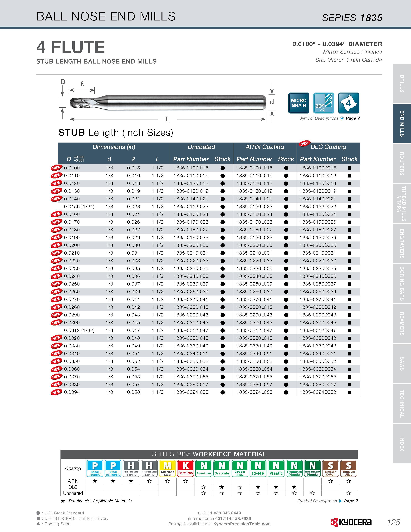Click part number 1835-0300D045

pos(318,323)
